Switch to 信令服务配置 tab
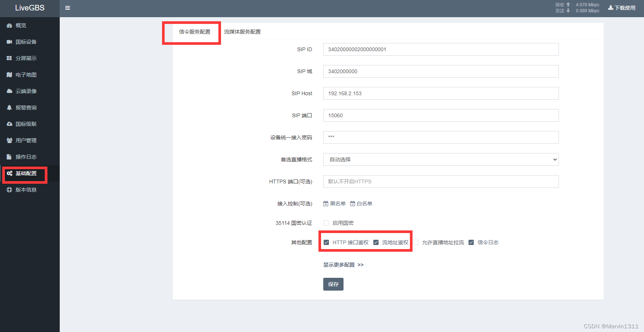 [x=195, y=32]
